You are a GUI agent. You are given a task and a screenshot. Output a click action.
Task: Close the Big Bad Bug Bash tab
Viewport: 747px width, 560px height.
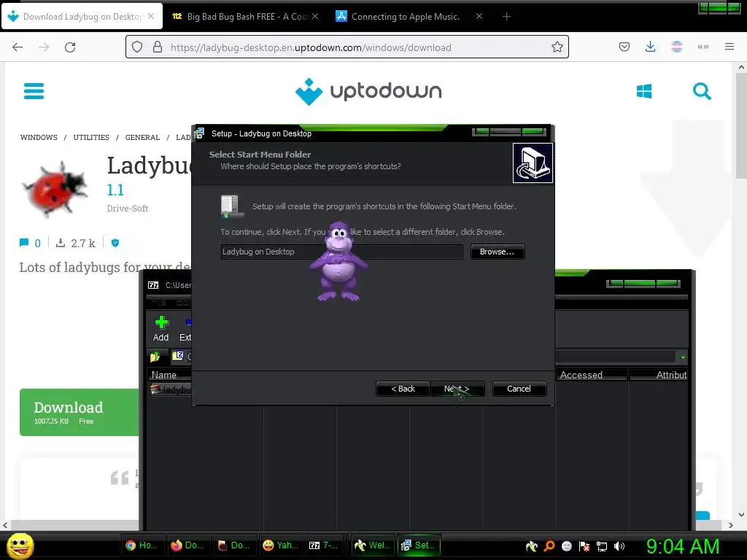(315, 16)
